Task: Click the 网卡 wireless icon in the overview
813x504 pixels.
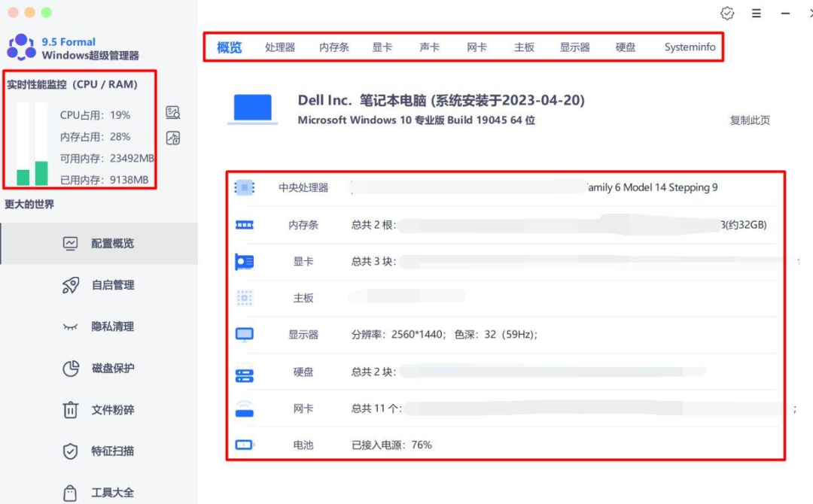Action: [243, 408]
